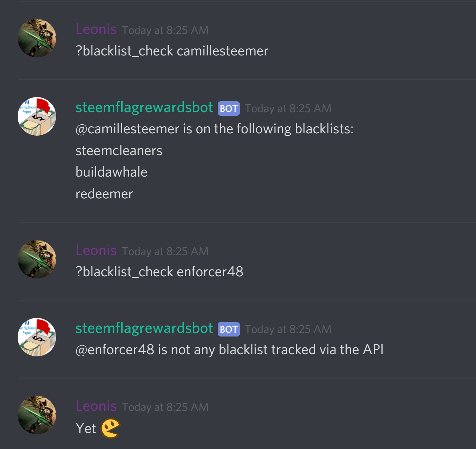
Task: Click the buildawhale blacklist line
Action: [x=112, y=172]
